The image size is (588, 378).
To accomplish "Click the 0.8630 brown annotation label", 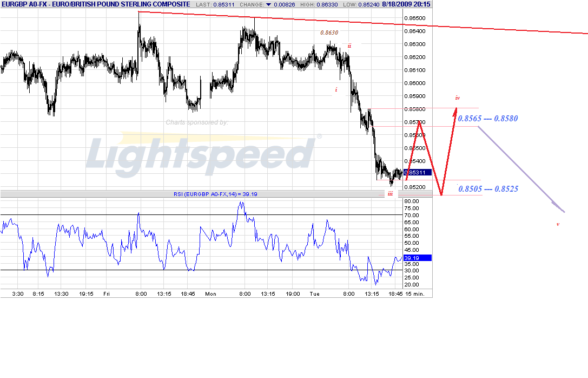I will pyautogui.click(x=329, y=32).
